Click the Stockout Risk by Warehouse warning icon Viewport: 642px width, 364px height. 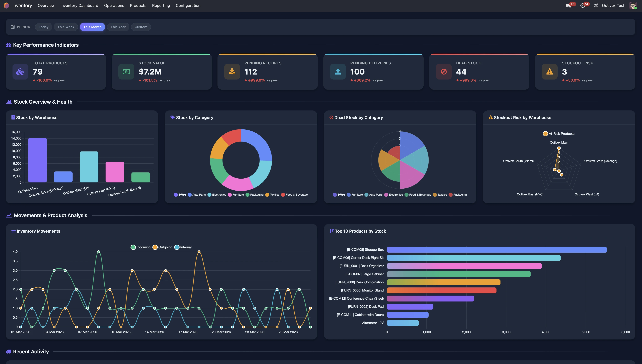491,117
